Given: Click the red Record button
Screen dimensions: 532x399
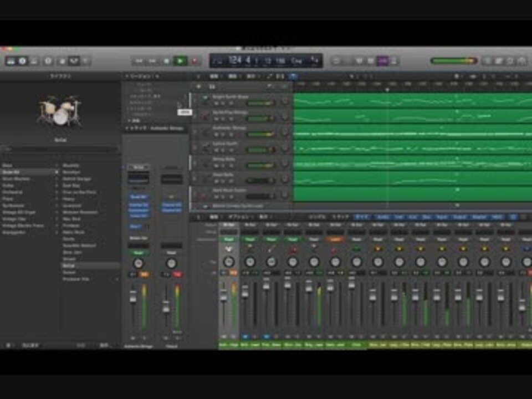Looking at the screenshot, I should point(195,61).
